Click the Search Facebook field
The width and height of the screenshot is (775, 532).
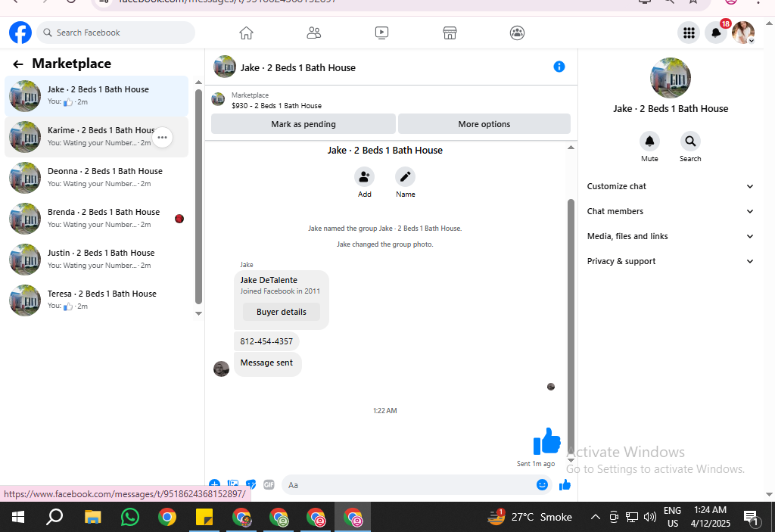116,33
